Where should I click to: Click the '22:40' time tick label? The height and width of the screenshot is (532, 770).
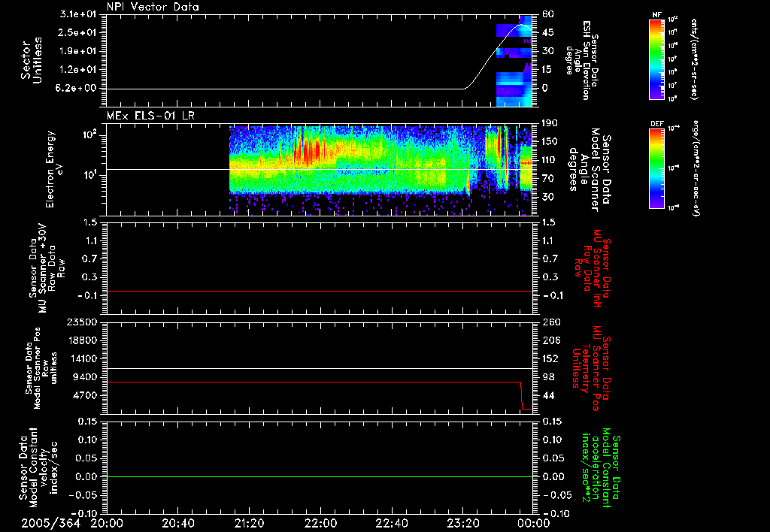[x=392, y=523]
